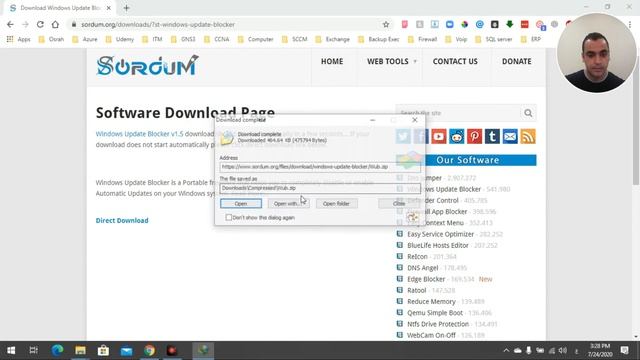Click the green download arrow extension icon

509,24
